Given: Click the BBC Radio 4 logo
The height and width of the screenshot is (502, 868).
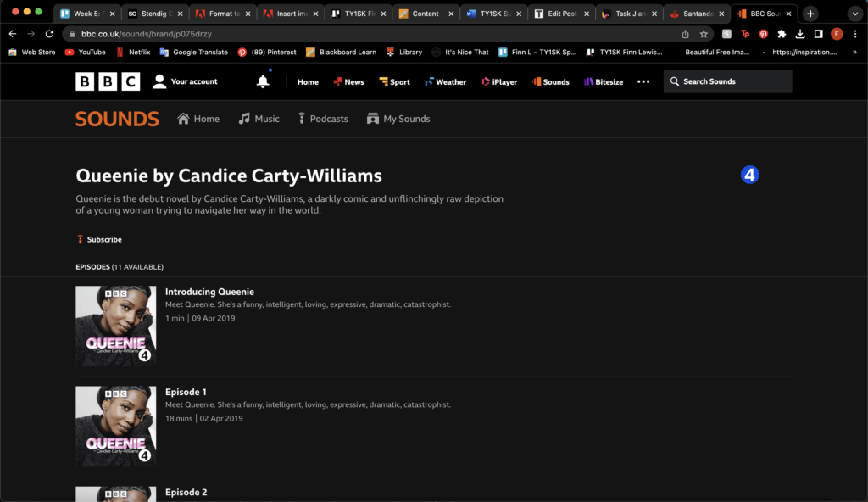Looking at the screenshot, I should tap(749, 175).
